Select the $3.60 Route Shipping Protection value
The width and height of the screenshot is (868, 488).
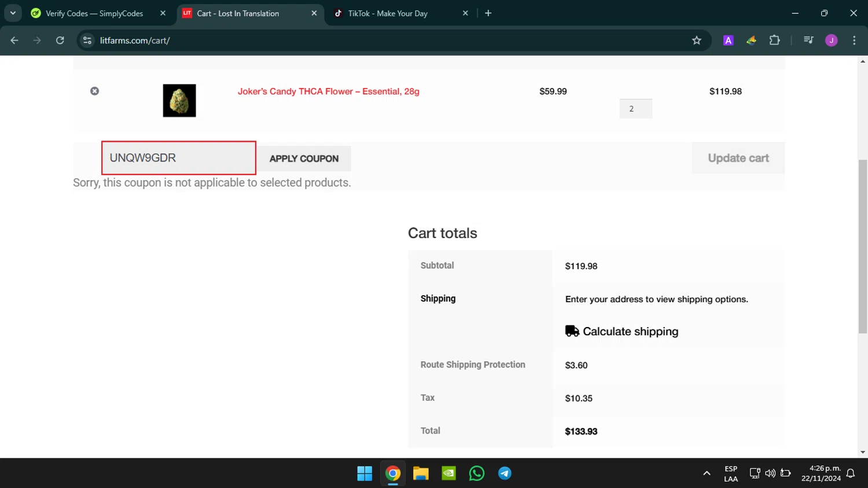pyautogui.click(x=576, y=365)
